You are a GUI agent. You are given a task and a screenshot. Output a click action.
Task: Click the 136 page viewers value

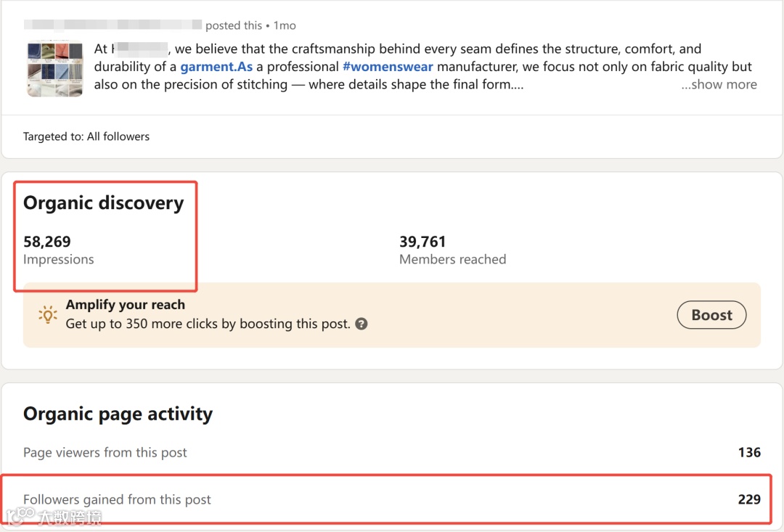749,452
